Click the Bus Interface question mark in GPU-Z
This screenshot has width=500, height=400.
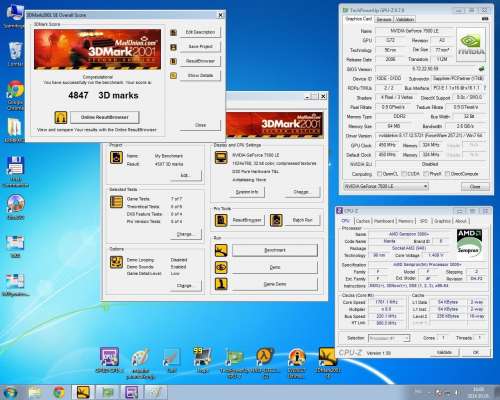(x=485, y=88)
